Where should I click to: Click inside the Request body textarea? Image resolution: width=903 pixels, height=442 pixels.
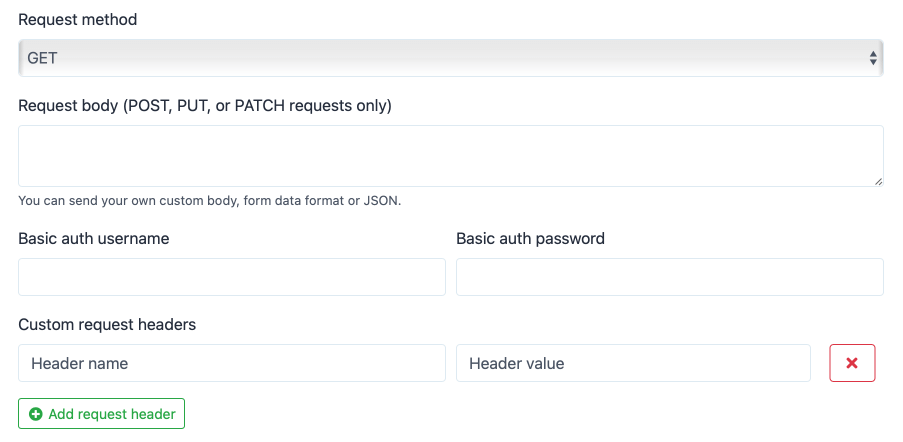450,155
